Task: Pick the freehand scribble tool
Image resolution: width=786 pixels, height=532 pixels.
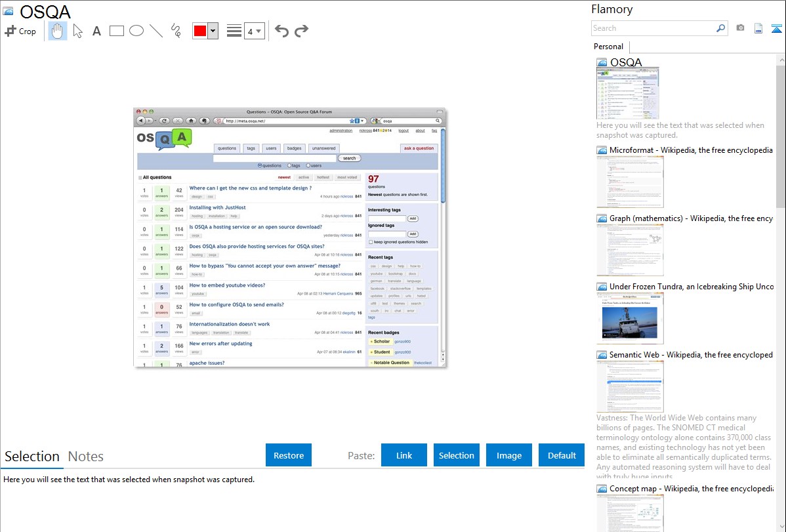Action: click(176, 31)
